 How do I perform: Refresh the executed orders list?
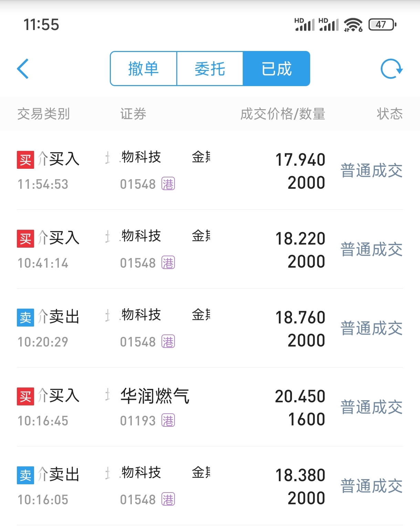point(391,69)
